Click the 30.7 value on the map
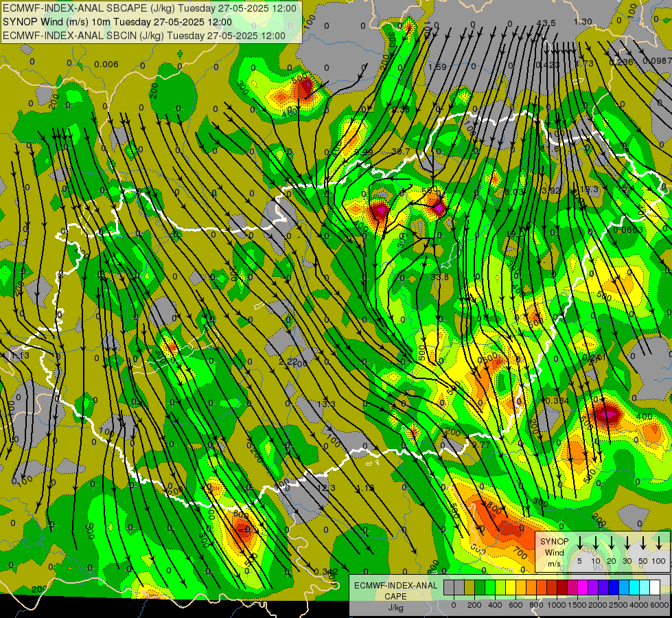Image resolution: width=672 pixels, height=618 pixels. coord(401,151)
